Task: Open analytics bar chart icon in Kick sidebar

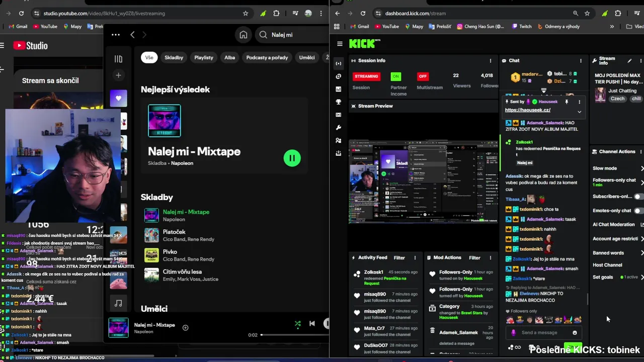Action: point(339,89)
